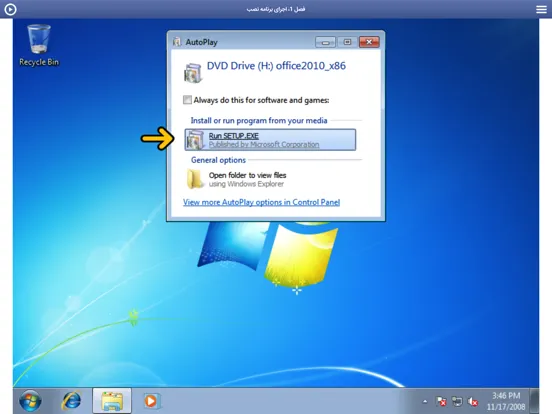The image size is (552, 414).
Task: Show hidden tray icons arrow
Action: click(x=425, y=401)
